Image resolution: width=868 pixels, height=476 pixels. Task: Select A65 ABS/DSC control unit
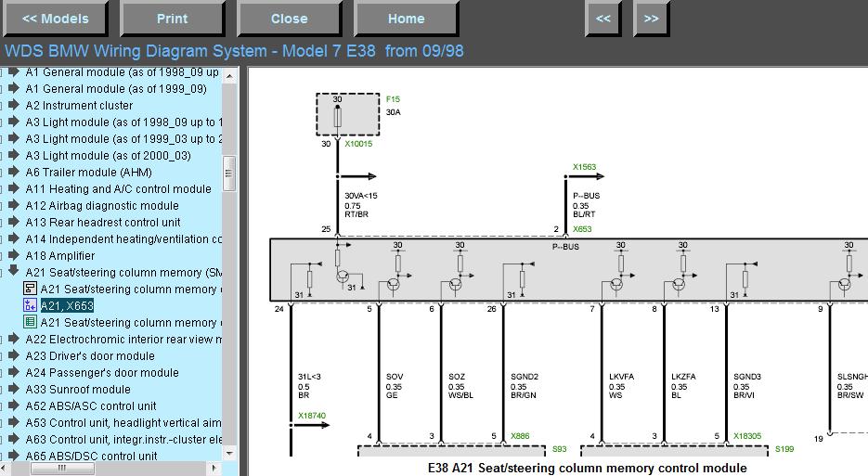point(91,457)
